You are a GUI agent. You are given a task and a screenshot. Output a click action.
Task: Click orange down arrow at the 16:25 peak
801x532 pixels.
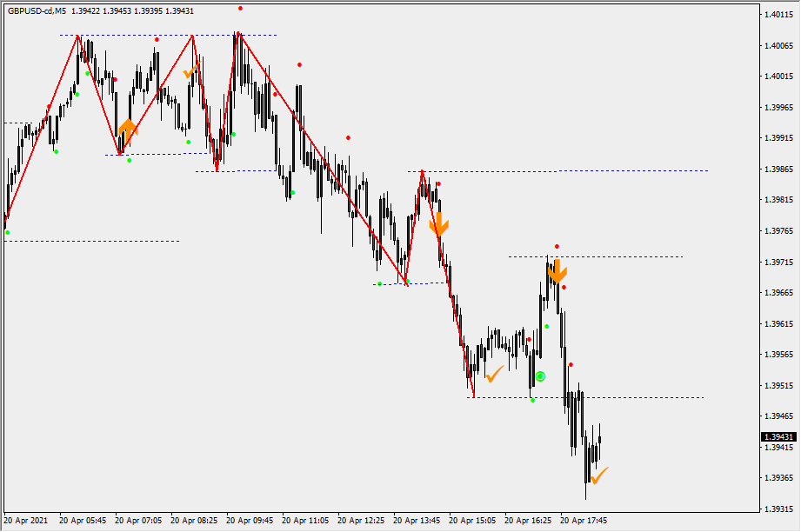[557, 270]
